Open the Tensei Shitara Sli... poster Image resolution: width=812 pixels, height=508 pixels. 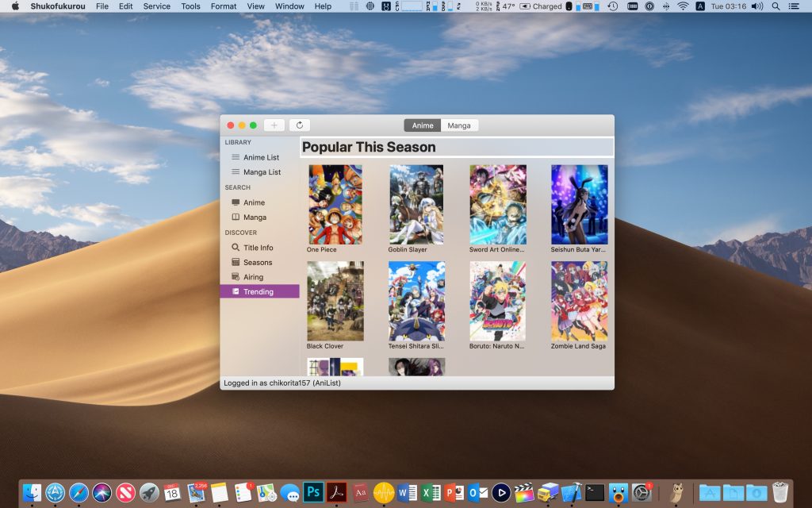417,301
